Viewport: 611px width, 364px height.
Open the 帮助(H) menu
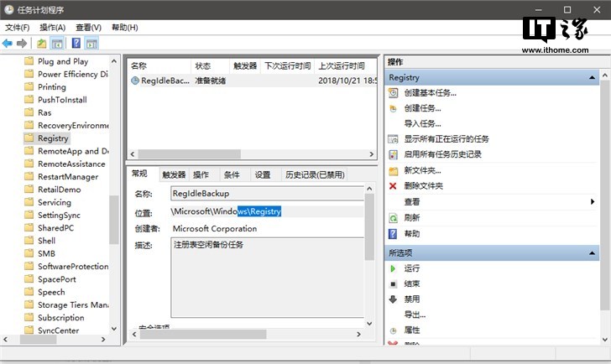click(125, 27)
